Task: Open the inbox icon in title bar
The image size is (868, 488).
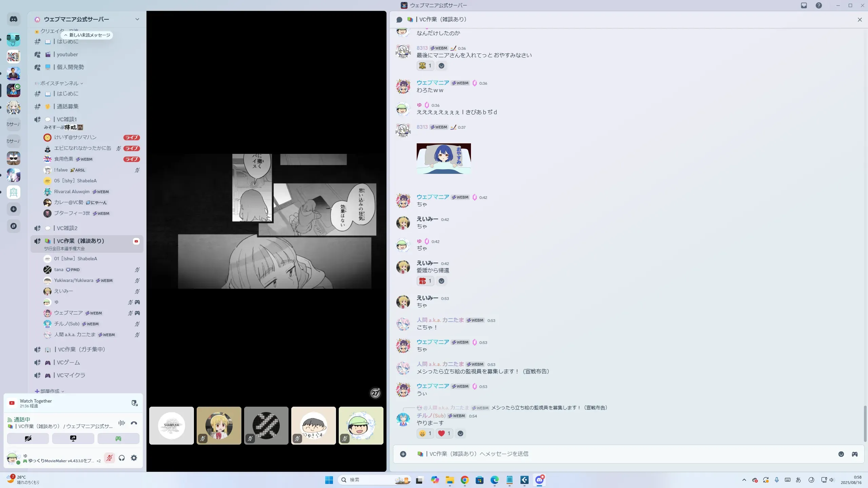Action: coord(804,5)
